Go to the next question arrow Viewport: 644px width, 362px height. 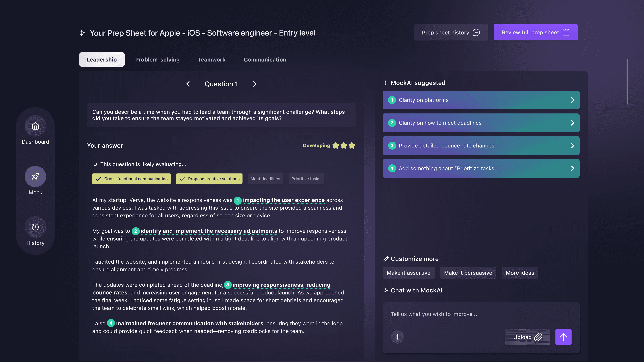coord(255,84)
